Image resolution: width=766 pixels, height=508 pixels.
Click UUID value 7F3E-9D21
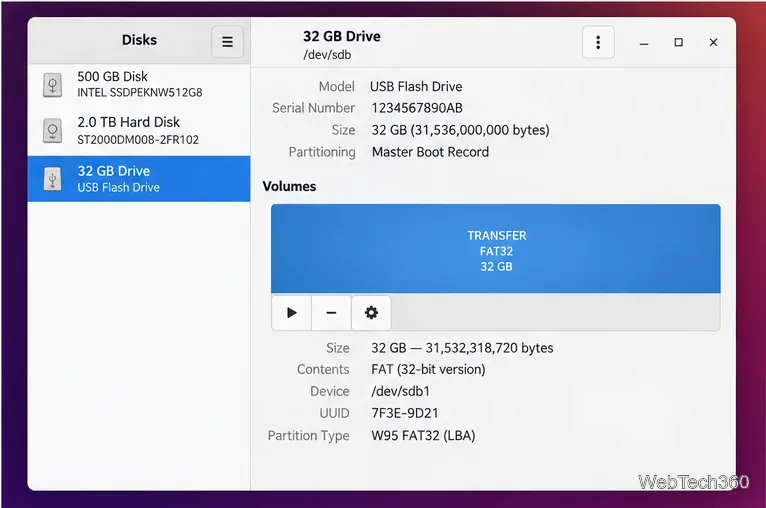point(405,413)
